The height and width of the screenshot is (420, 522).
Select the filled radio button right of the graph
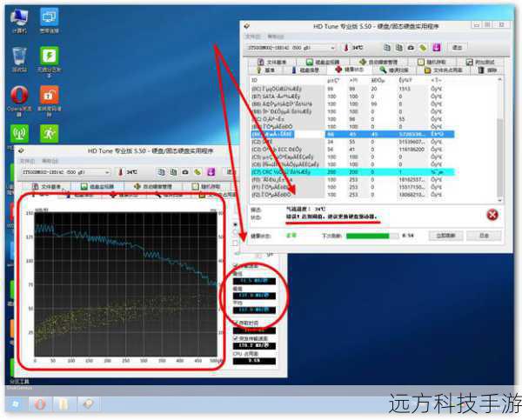click(x=236, y=224)
